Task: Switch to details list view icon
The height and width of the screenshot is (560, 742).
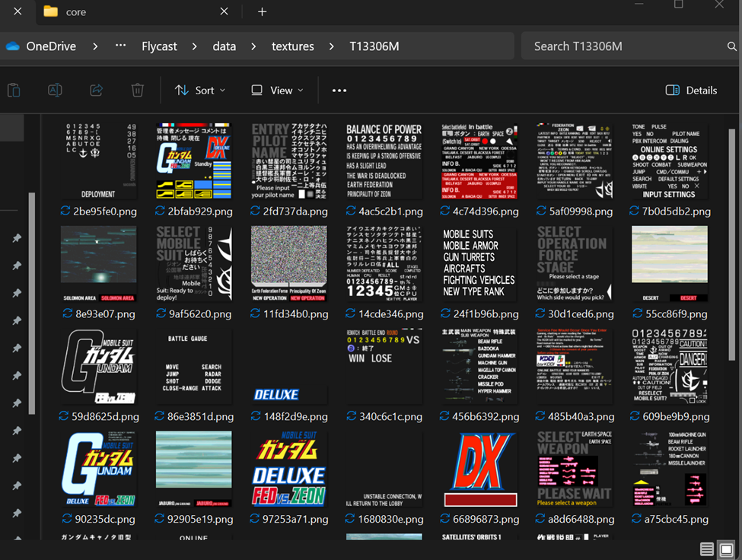Action: 707,549
